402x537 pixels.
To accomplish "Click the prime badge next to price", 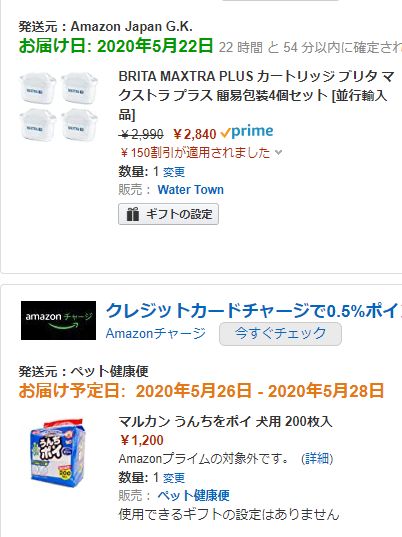I will (x=247, y=132).
